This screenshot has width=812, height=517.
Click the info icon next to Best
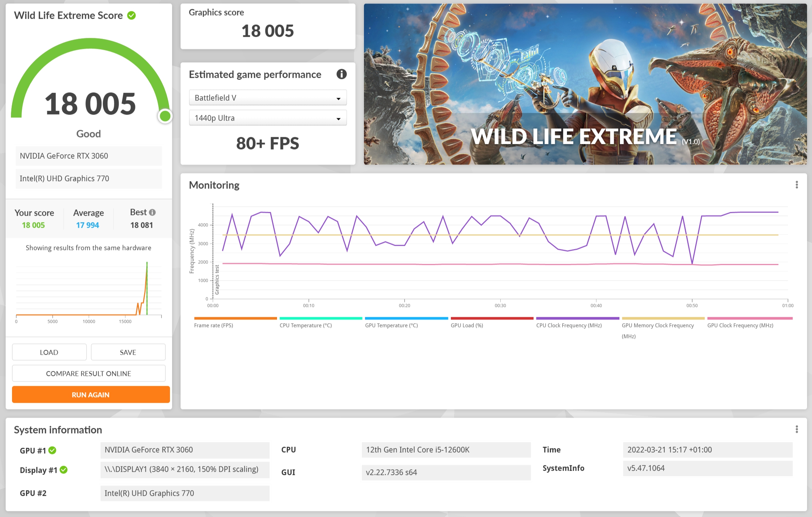(x=152, y=212)
